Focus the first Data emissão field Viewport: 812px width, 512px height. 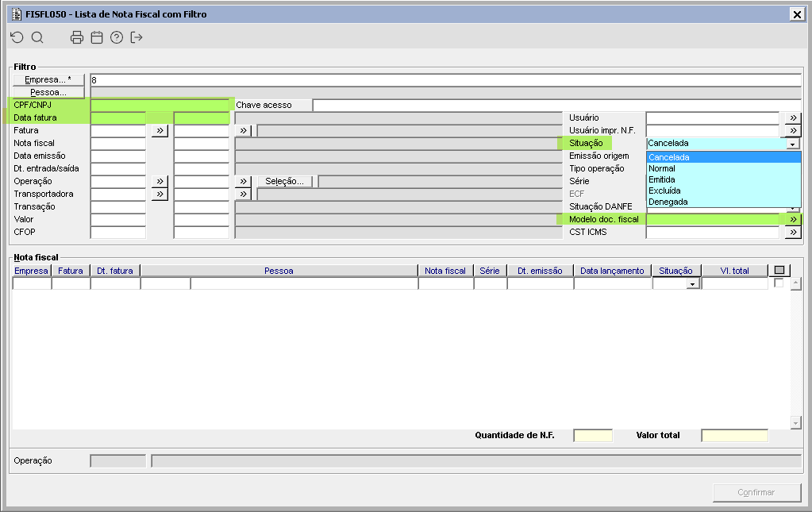tap(118, 156)
